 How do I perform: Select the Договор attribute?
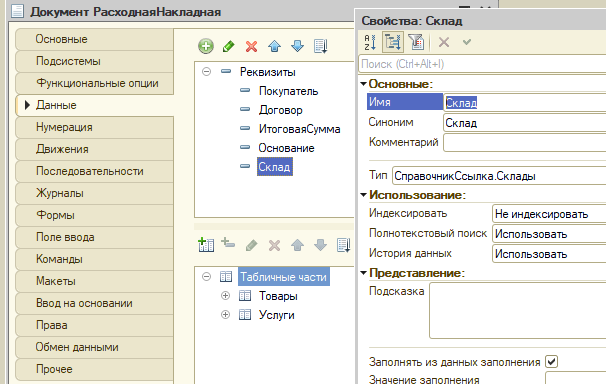[x=281, y=110]
